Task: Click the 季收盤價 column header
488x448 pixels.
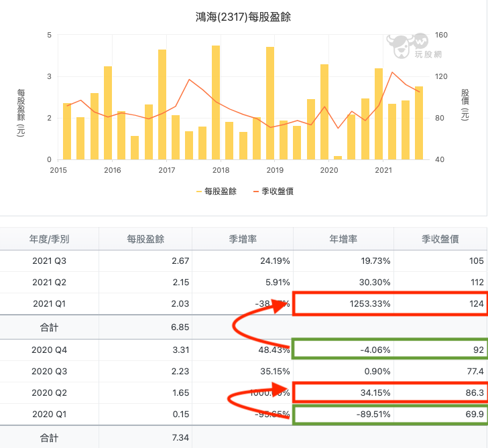Action: pos(440,239)
